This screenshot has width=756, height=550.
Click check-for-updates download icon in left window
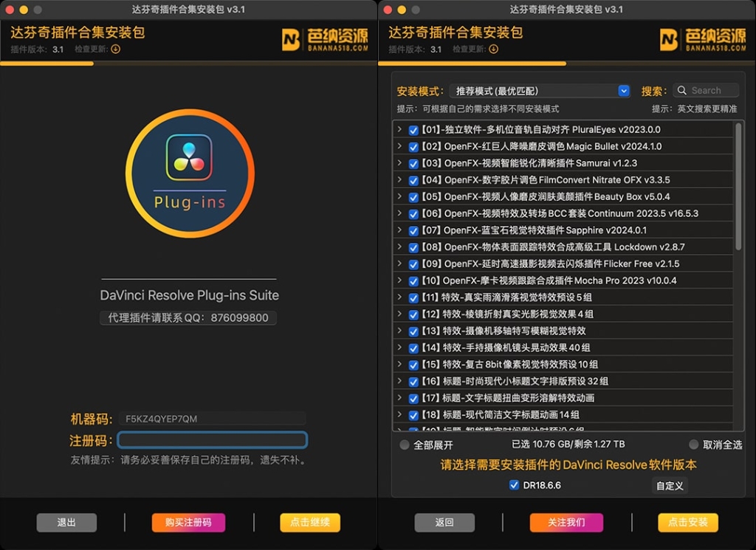tap(115, 49)
